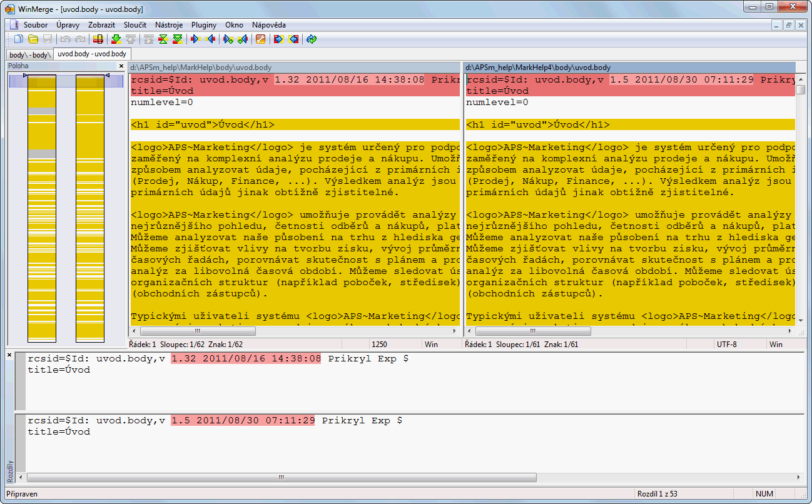
Task: Jump to previous difference (gray up arrow)
Action: click(x=129, y=39)
